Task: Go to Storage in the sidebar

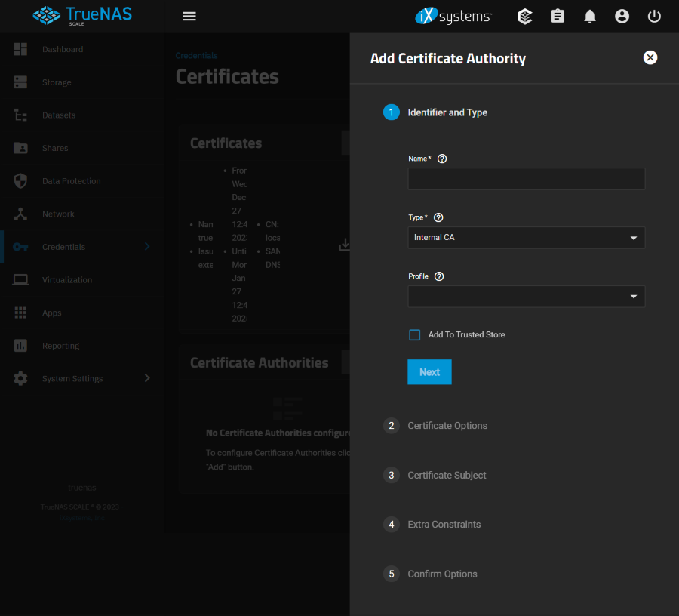Action: [x=57, y=82]
